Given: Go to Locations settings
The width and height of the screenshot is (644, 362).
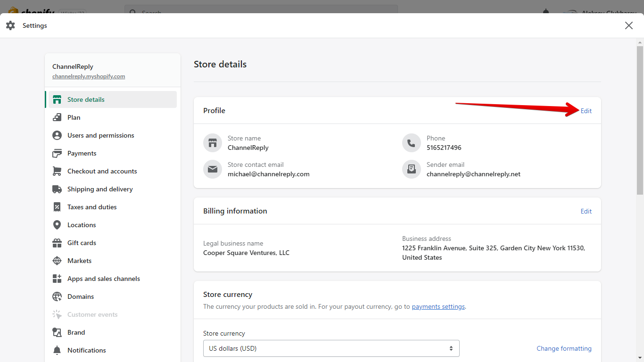Looking at the screenshot, I should point(113,225).
